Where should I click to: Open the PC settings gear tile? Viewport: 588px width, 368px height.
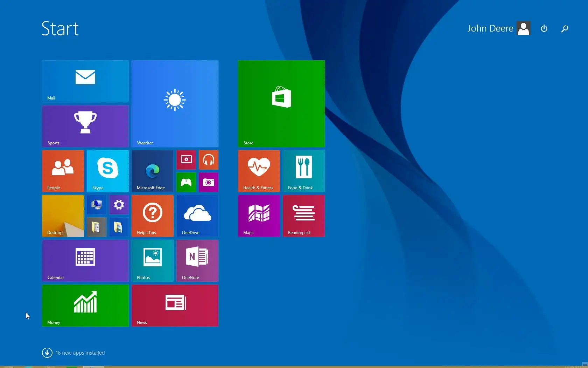pyautogui.click(x=119, y=205)
